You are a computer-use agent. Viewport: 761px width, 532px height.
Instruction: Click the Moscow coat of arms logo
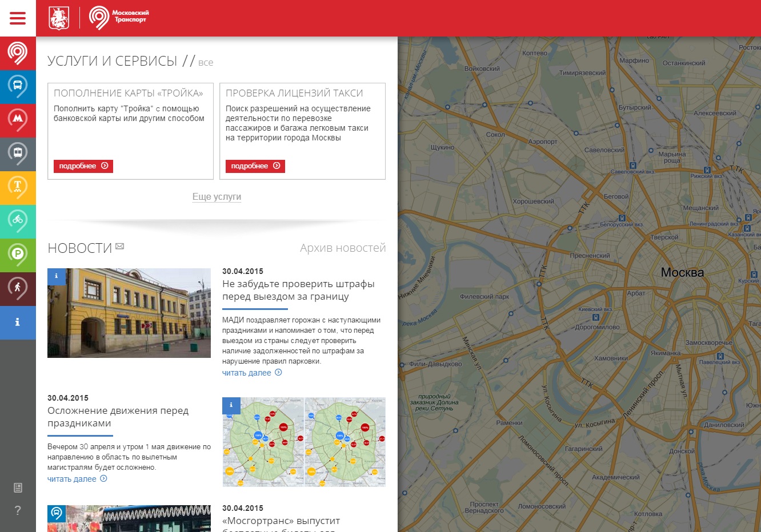pyautogui.click(x=59, y=18)
